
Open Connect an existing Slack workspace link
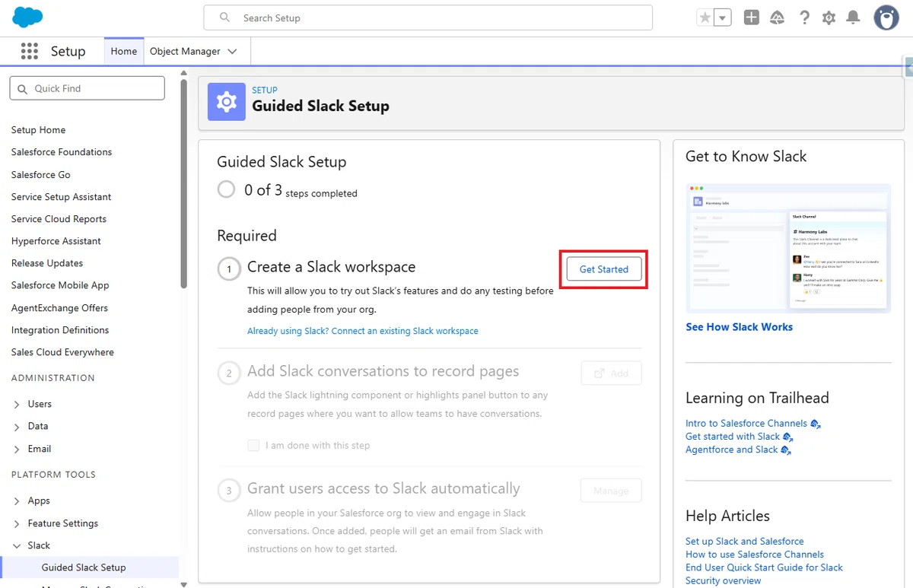363,331
